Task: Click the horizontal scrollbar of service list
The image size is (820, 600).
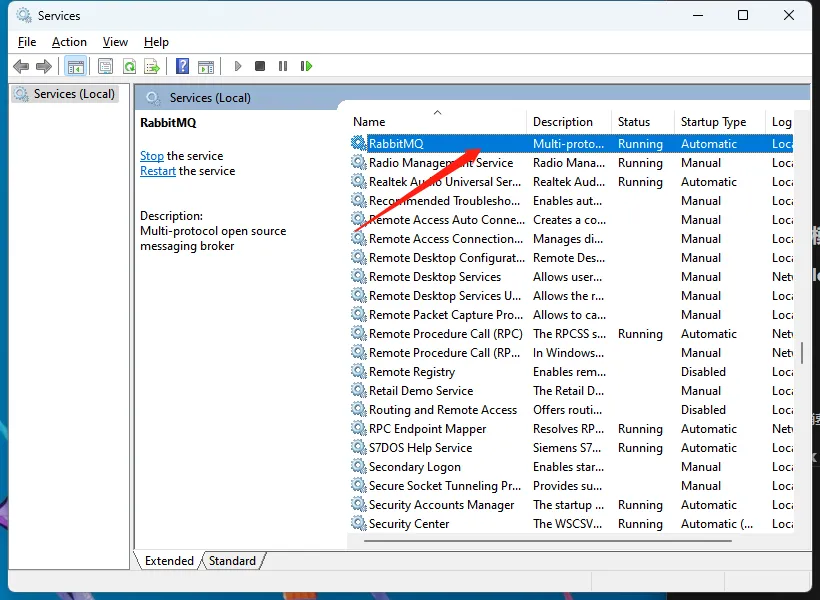Action: coord(547,540)
